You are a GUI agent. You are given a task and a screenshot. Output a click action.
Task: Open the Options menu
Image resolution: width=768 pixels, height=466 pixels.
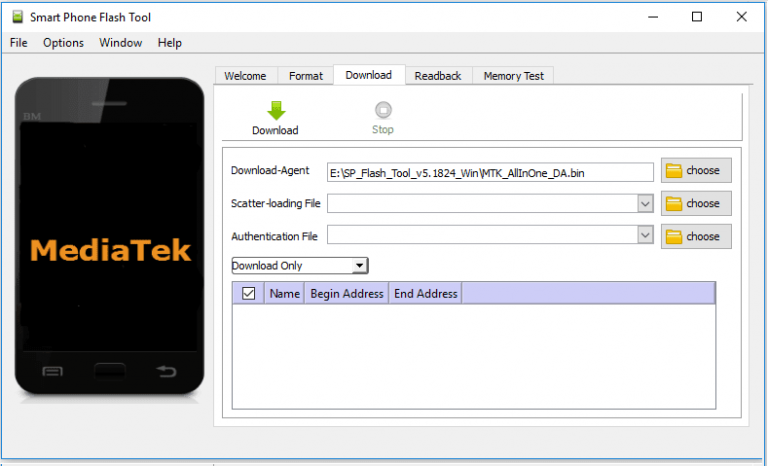click(63, 43)
